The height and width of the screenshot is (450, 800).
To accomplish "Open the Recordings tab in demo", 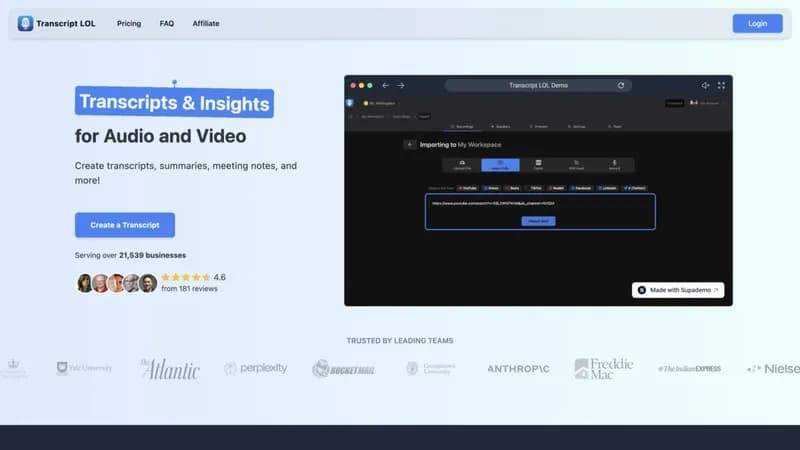I will coord(462,126).
